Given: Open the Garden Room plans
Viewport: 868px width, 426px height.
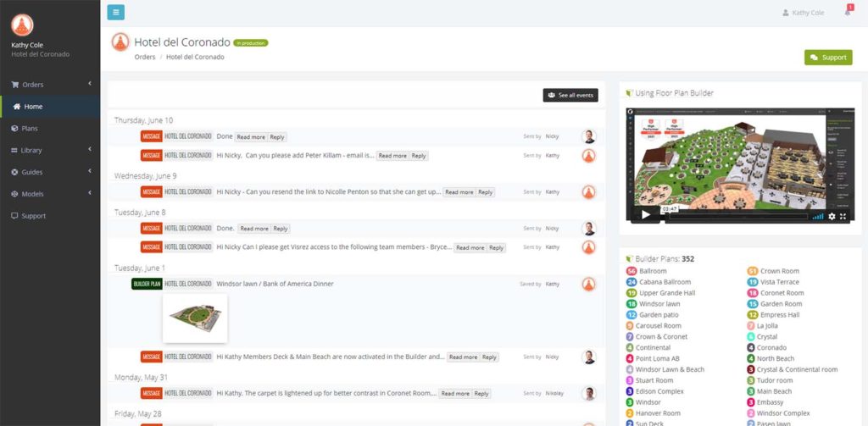Looking at the screenshot, I should click(x=781, y=304).
